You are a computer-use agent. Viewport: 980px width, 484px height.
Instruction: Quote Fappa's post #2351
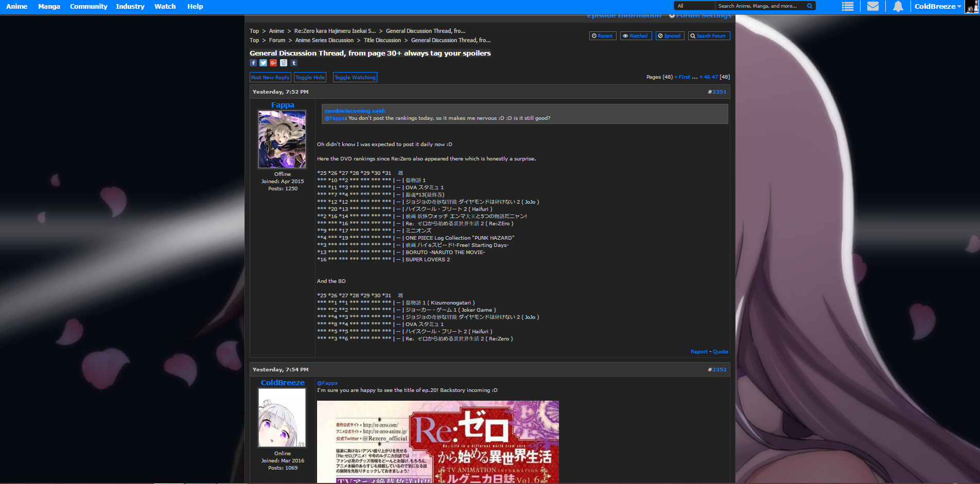point(720,352)
